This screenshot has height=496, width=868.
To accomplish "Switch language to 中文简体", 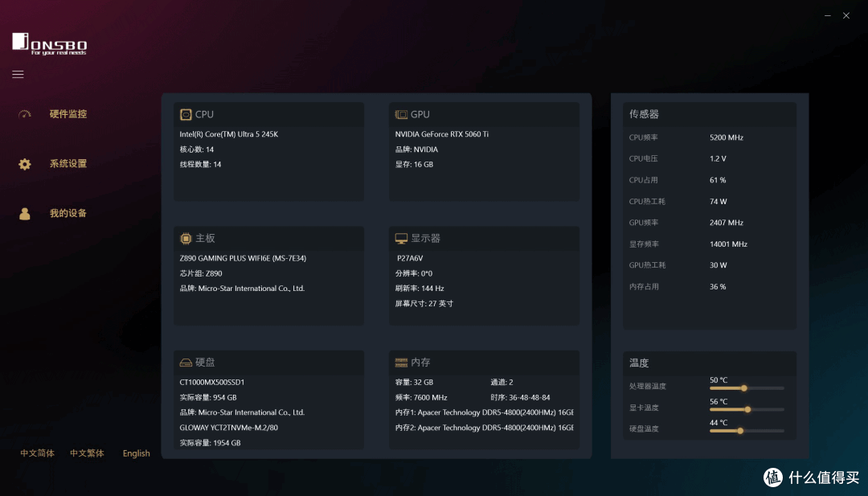I will point(37,453).
